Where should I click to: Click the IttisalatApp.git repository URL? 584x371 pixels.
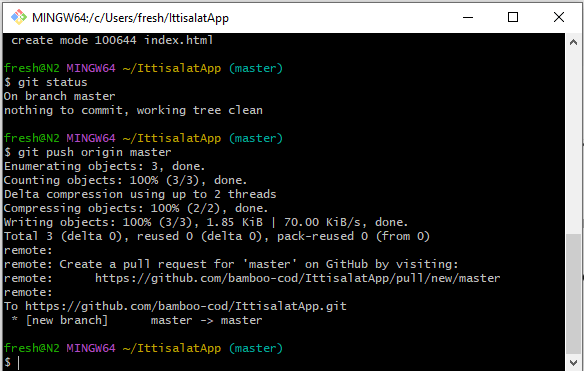coord(185,306)
